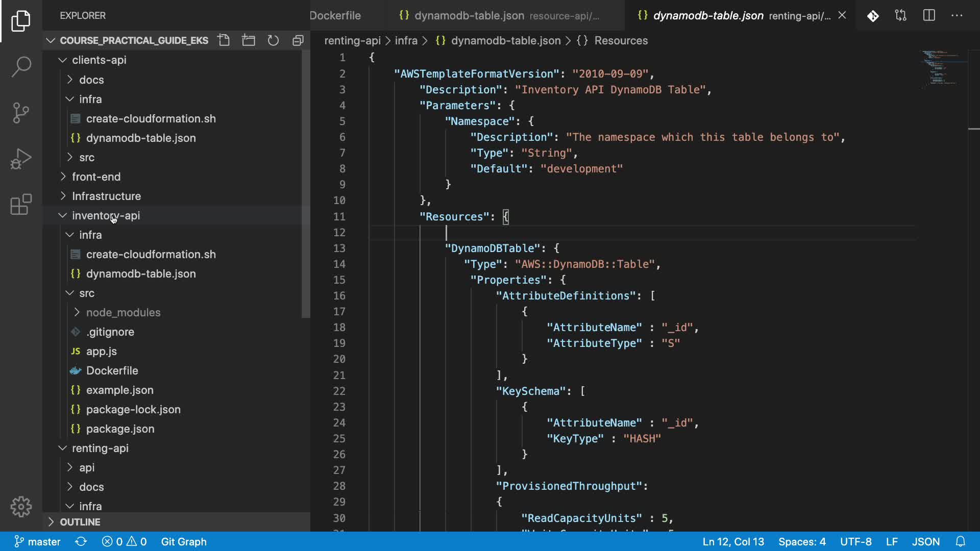This screenshot has height=551, width=980.
Task: Open the Extensions view
Action: click(x=21, y=205)
